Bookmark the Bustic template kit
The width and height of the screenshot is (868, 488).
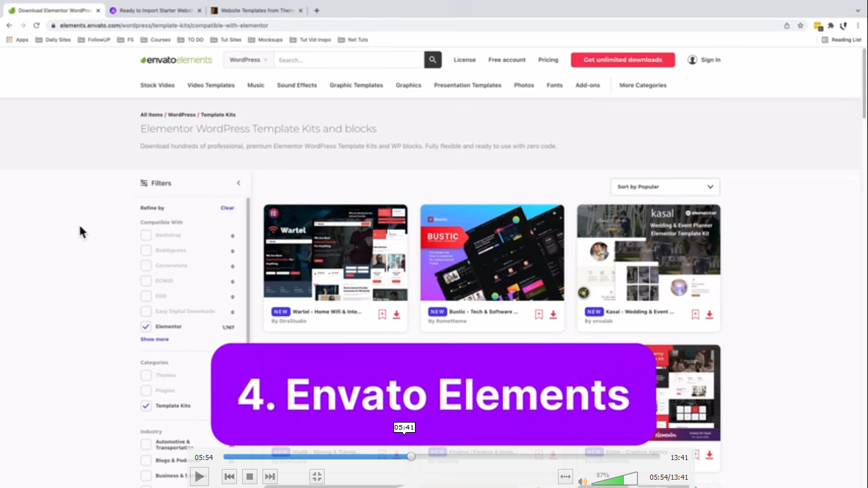click(x=539, y=315)
